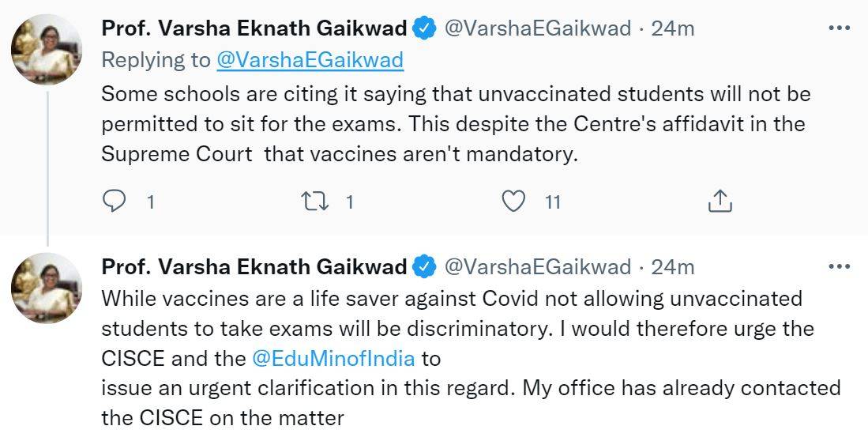The width and height of the screenshot is (868, 441).
Task: Open profile photo beside the Supreme Court affidavit tweet
Action: coord(47,50)
